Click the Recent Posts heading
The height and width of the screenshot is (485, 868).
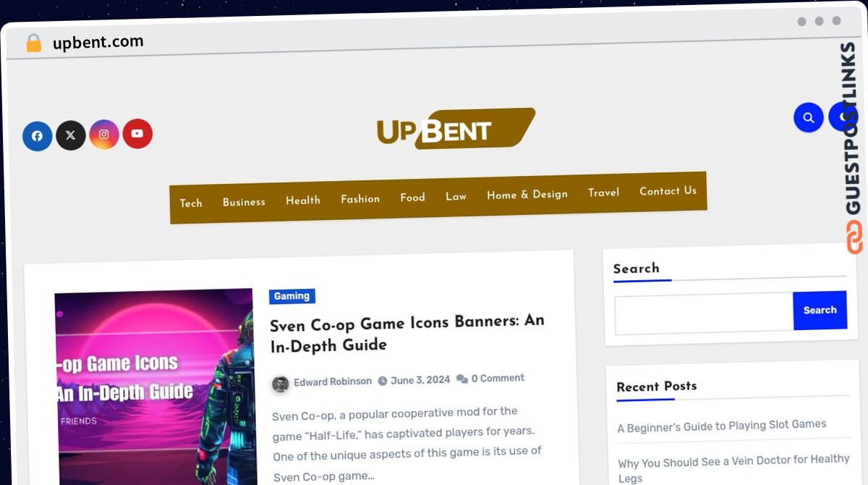pos(657,387)
